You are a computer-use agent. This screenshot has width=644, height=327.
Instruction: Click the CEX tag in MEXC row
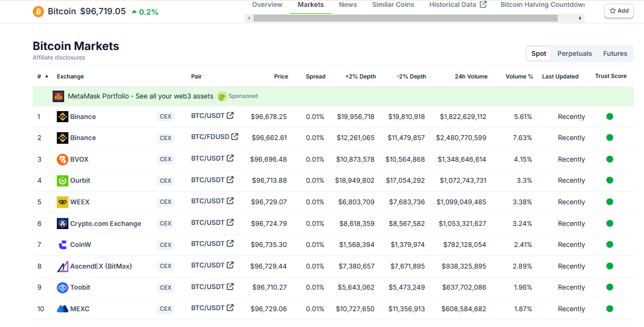pyautogui.click(x=166, y=309)
